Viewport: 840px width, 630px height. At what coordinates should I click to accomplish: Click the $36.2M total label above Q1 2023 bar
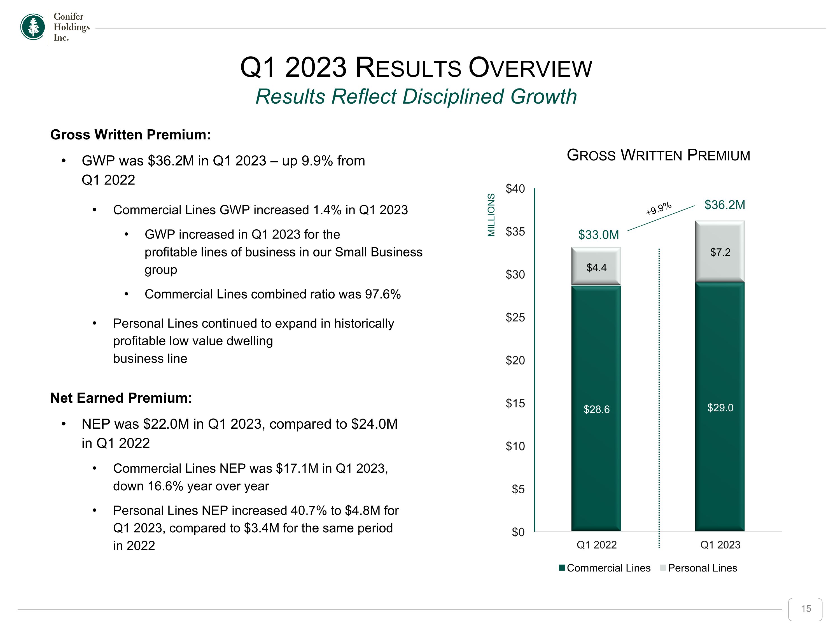(725, 205)
